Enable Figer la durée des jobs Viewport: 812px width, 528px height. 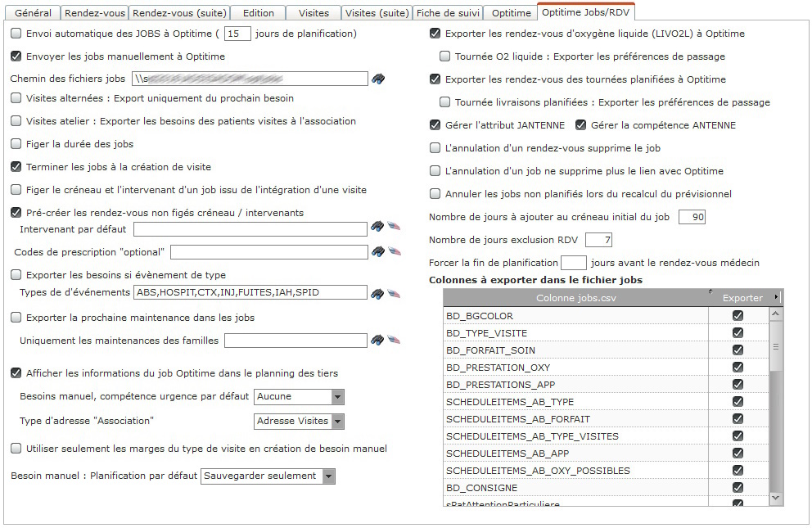click(x=16, y=144)
